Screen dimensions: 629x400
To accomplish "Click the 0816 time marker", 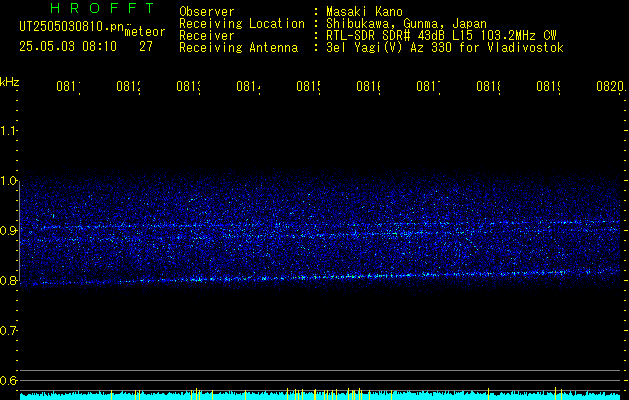I will tap(368, 87).
